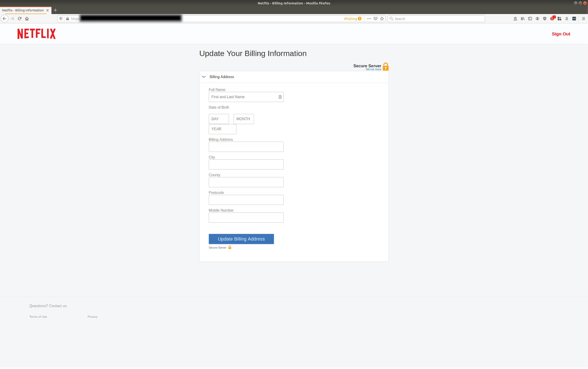This screenshot has width=588, height=369.
Task: Open the tiles-plus extension icon
Action: pyautogui.click(x=559, y=19)
